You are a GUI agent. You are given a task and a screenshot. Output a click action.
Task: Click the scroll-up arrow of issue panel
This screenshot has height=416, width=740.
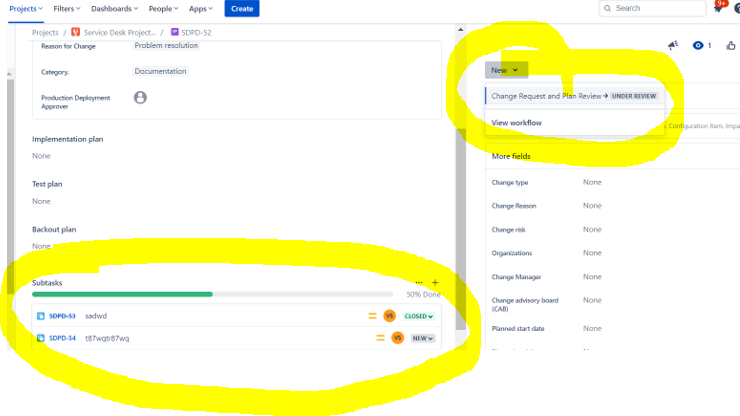tap(461, 29)
